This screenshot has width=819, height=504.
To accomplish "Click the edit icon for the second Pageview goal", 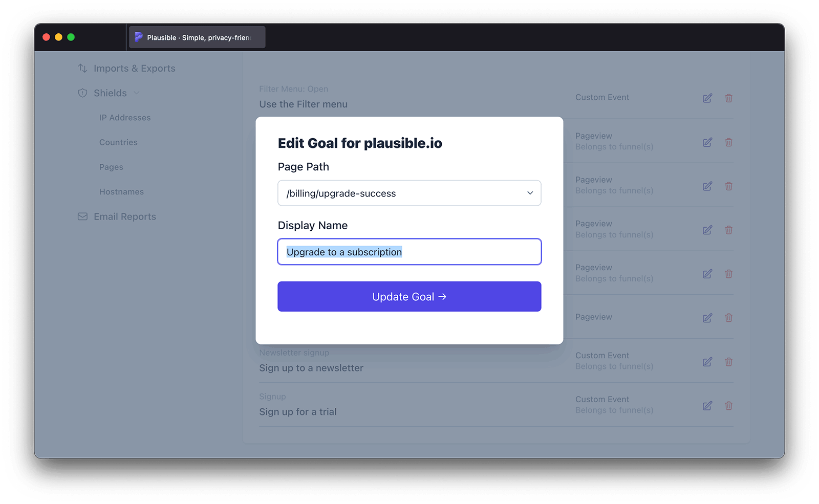I will click(x=707, y=186).
